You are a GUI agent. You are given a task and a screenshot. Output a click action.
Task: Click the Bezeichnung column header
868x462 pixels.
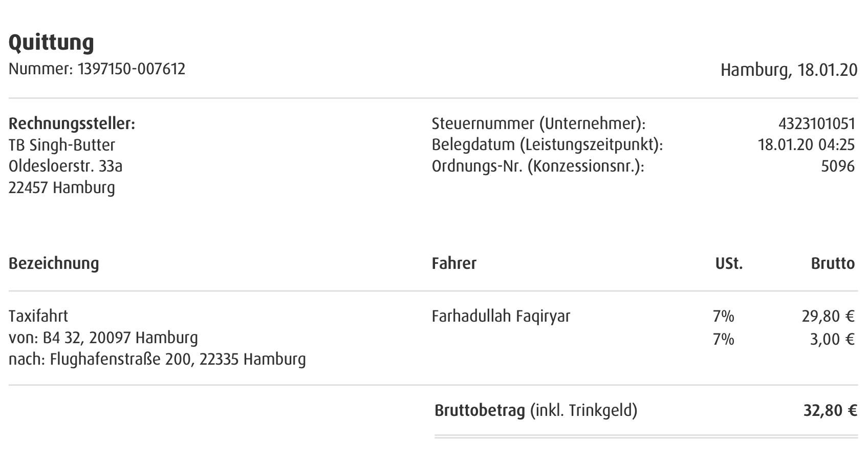(x=54, y=263)
